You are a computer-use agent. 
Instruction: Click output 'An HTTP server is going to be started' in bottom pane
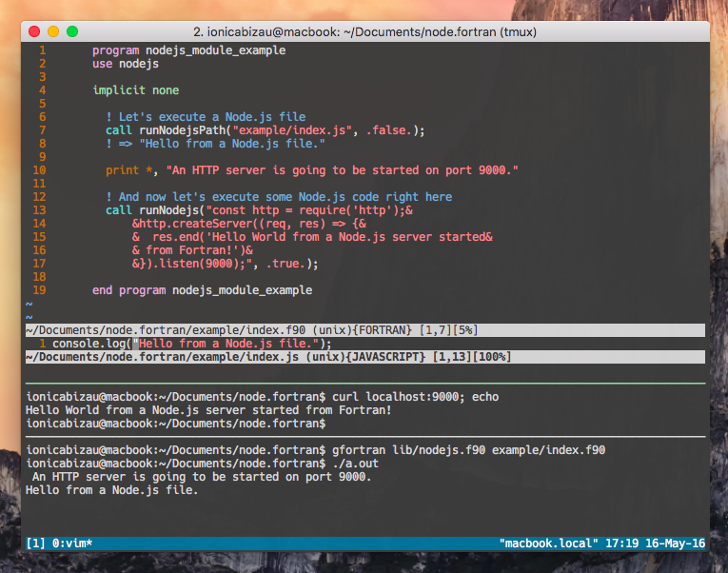click(x=166, y=477)
